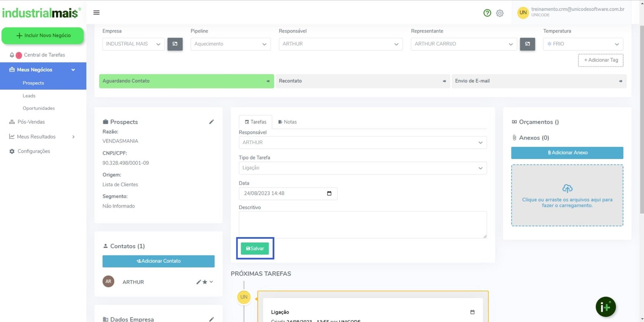Screen dimensions: 644x322
Task: Click the pencil icon to edit Prospects
Action: pyautogui.click(x=211, y=122)
